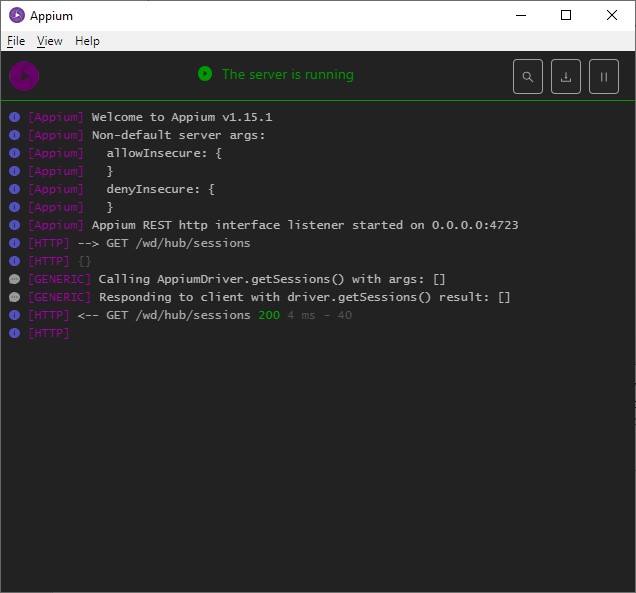Viewport: 636px width, 593px height.
Task: Minimize the Appium window
Action: pyautogui.click(x=521, y=15)
